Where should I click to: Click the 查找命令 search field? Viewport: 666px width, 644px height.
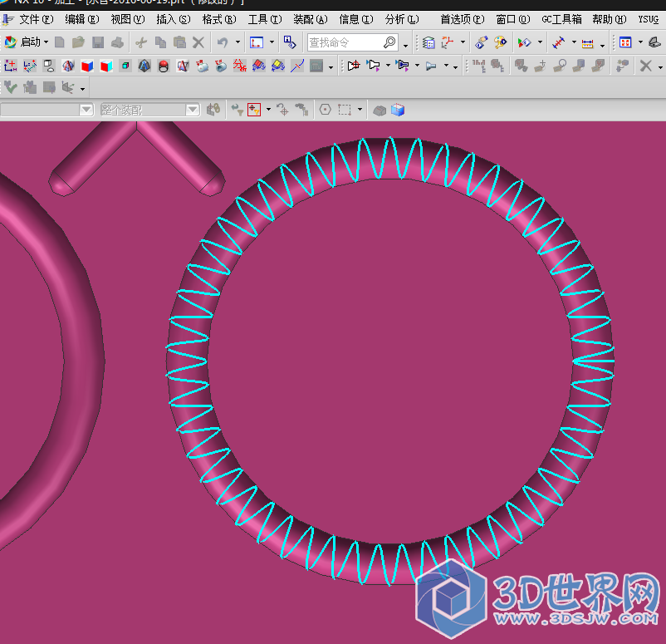353,42
